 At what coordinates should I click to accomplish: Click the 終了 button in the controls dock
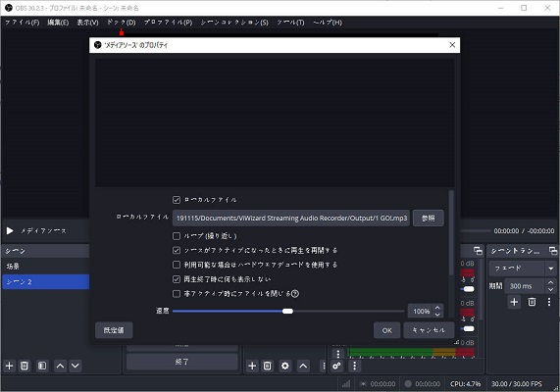pos(181,362)
